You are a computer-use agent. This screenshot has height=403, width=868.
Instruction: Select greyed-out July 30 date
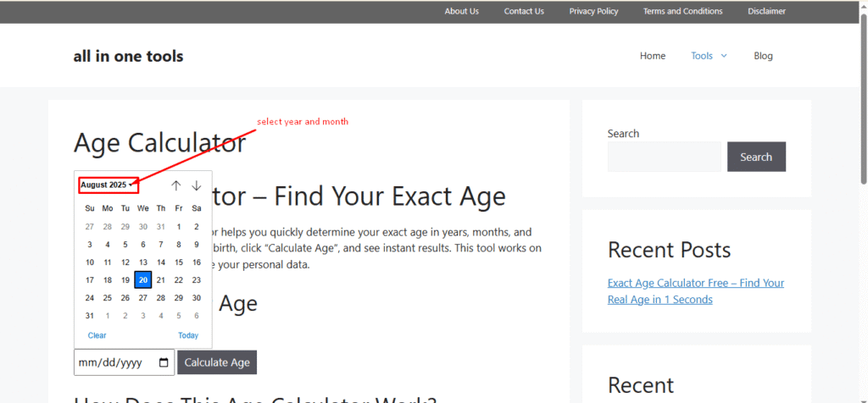click(142, 227)
